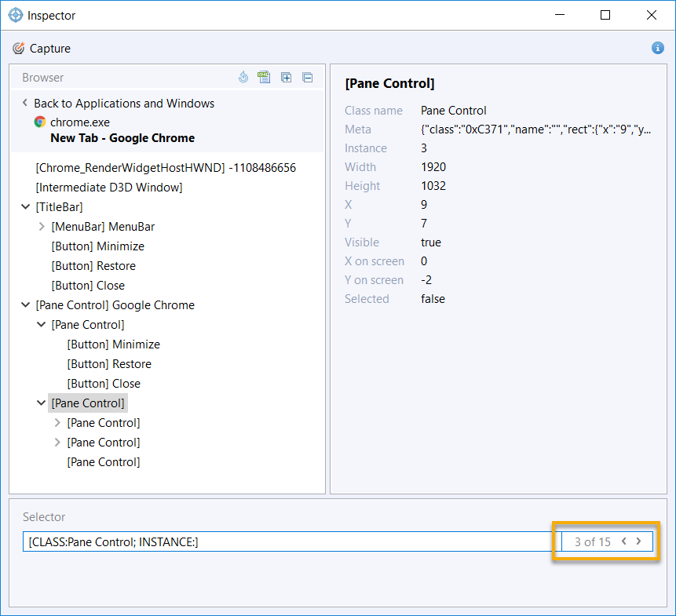
Task: Click the Selected value false
Action: (433, 299)
